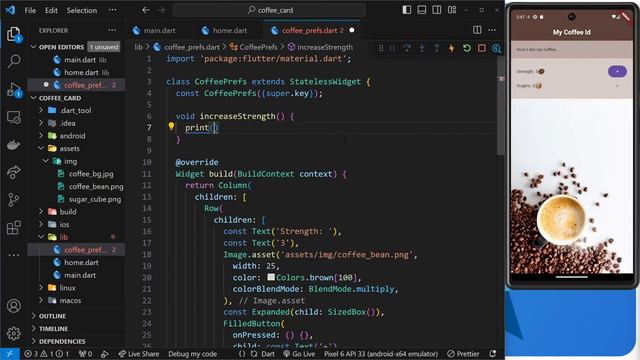This screenshot has width=640, height=360.
Task: Click the errors and warnings status indicator
Action: point(47,354)
